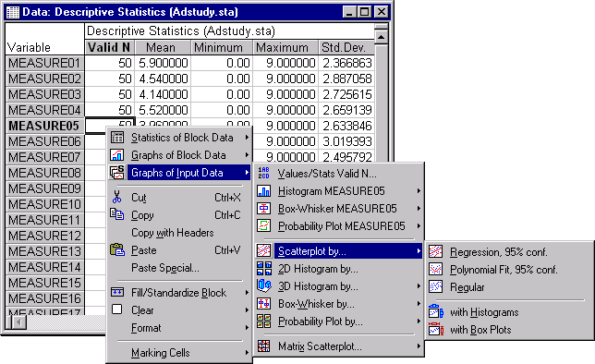The width and height of the screenshot is (595, 364).
Task: Select the 2D Histogram by icon
Action: pyautogui.click(x=263, y=268)
